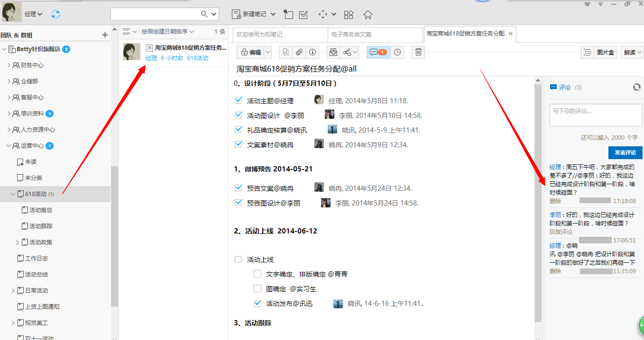This screenshot has height=340, width=644.
Task: Click the share icon in note toolbar
Action: (348, 52)
